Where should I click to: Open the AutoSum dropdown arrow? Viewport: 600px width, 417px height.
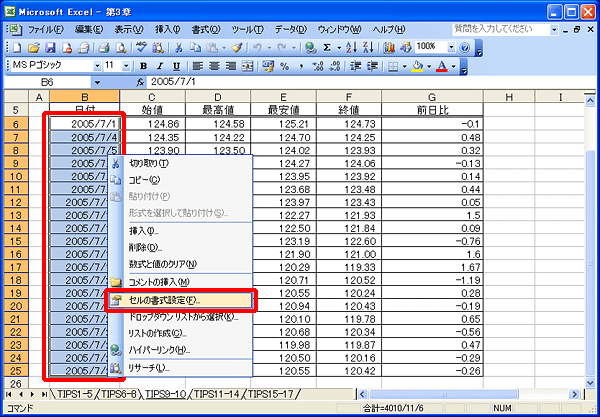[x=339, y=47]
